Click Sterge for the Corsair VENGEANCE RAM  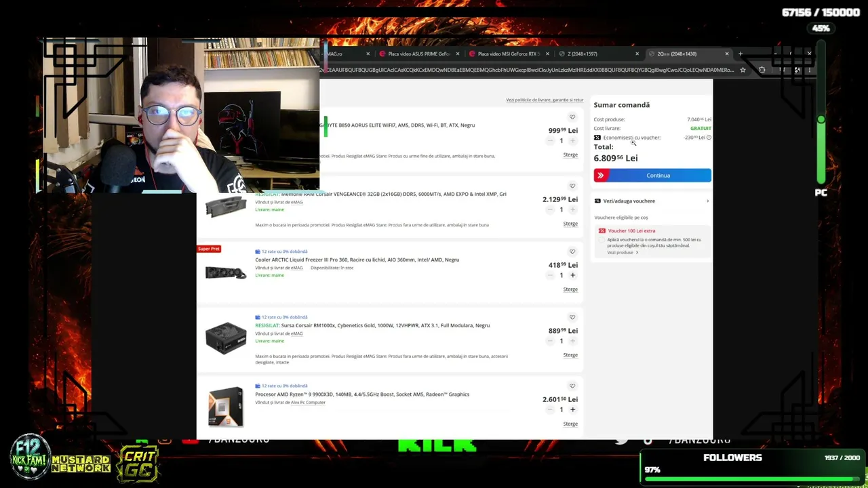click(x=570, y=224)
